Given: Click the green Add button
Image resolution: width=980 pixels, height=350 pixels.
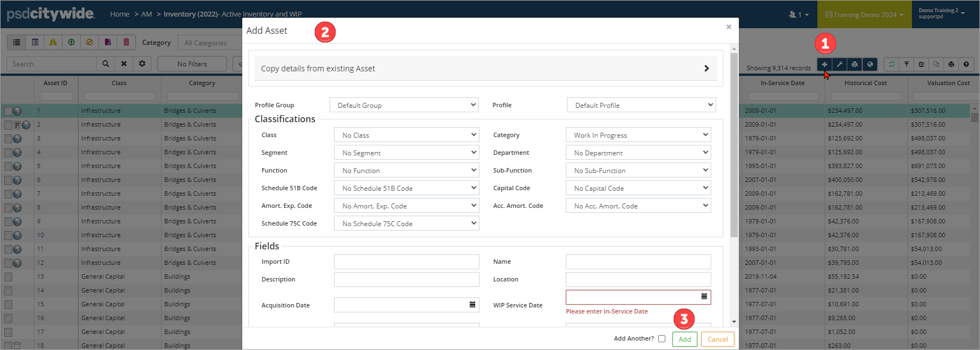Looking at the screenshot, I should (x=685, y=339).
